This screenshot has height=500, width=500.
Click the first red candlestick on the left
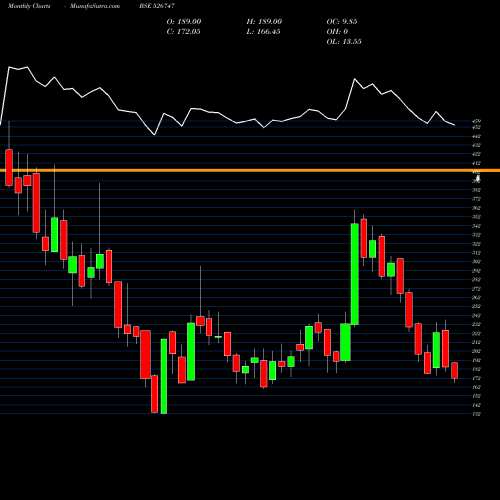click(x=9, y=167)
